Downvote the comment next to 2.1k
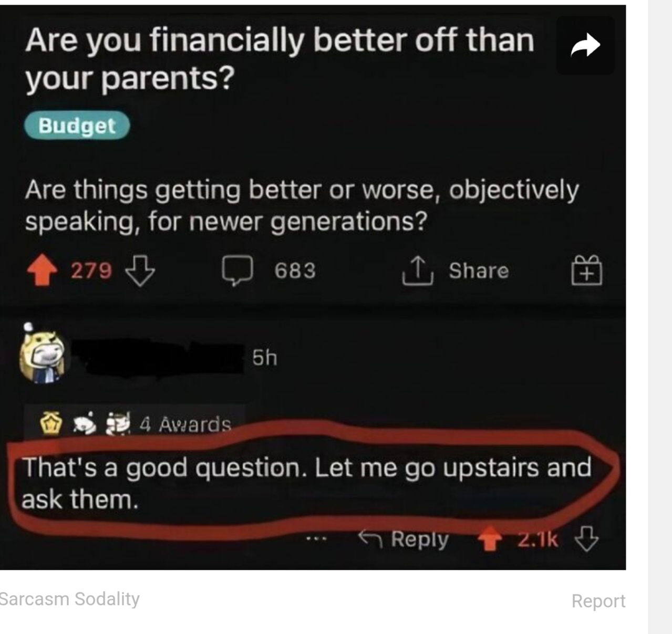This screenshot has width=672, height=634. pos(587,539)
